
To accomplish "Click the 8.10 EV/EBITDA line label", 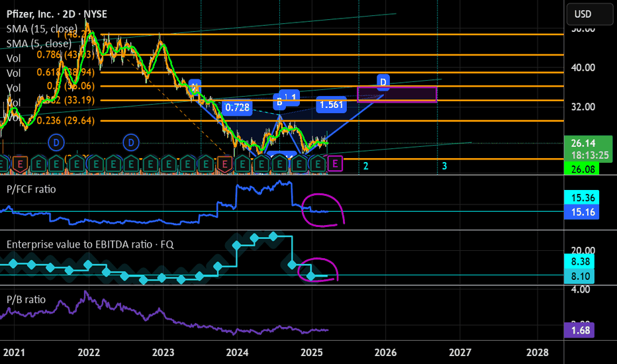I will [579, 276].
